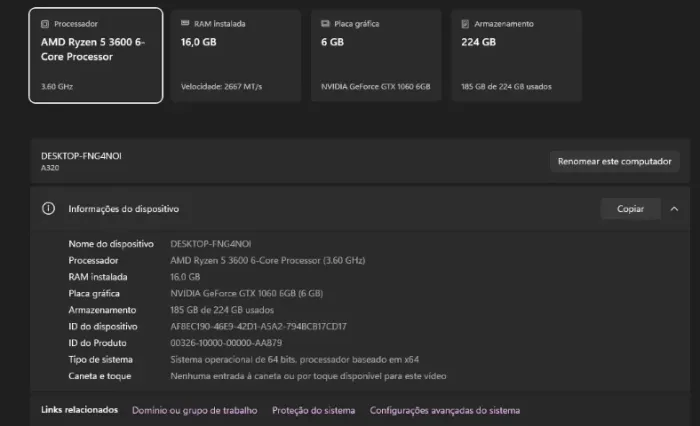Click Nenhuma entrada à caneta ou por toque text
The width and height of the screenshot is (700, 426).
308,376
